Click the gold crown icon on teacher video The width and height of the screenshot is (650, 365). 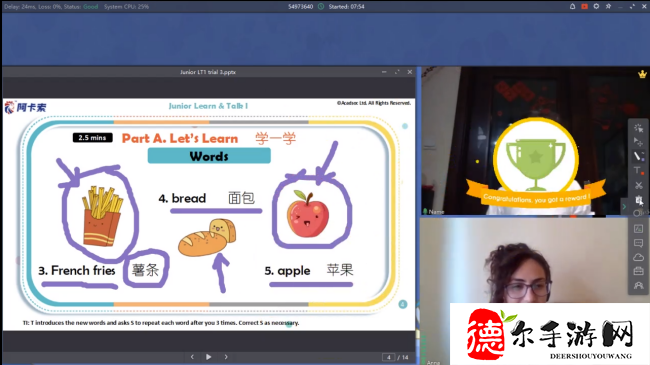click(642, 74)
